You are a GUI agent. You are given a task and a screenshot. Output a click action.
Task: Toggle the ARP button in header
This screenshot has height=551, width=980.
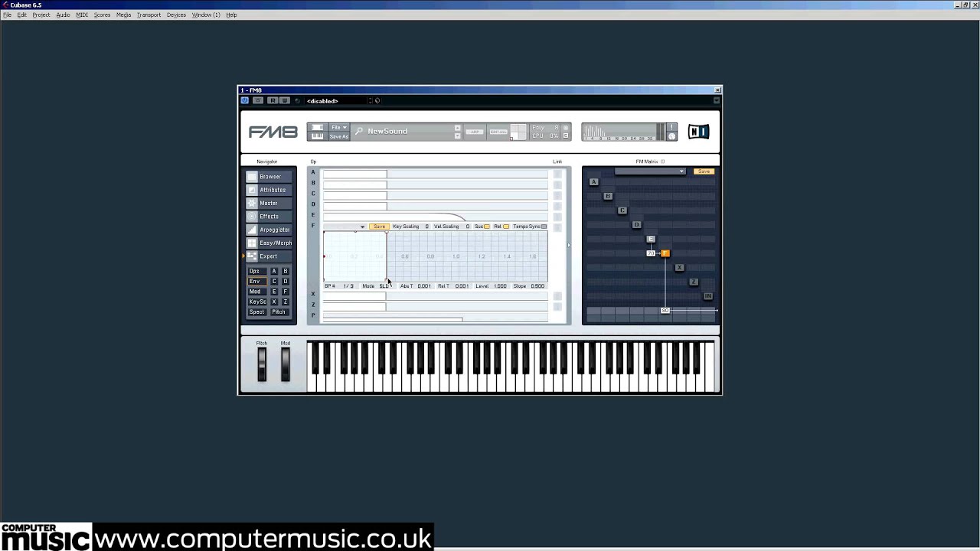click(x=475, y=132)
